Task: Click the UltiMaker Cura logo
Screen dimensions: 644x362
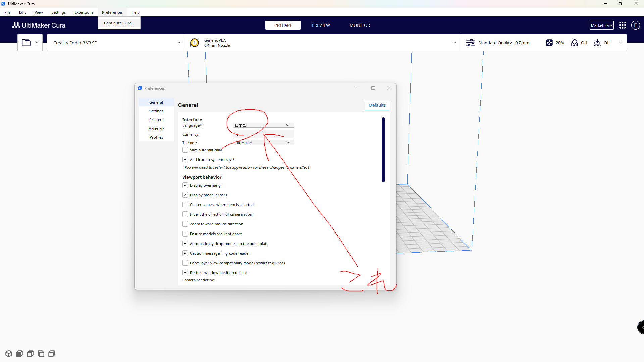Action: click(39, 25)
